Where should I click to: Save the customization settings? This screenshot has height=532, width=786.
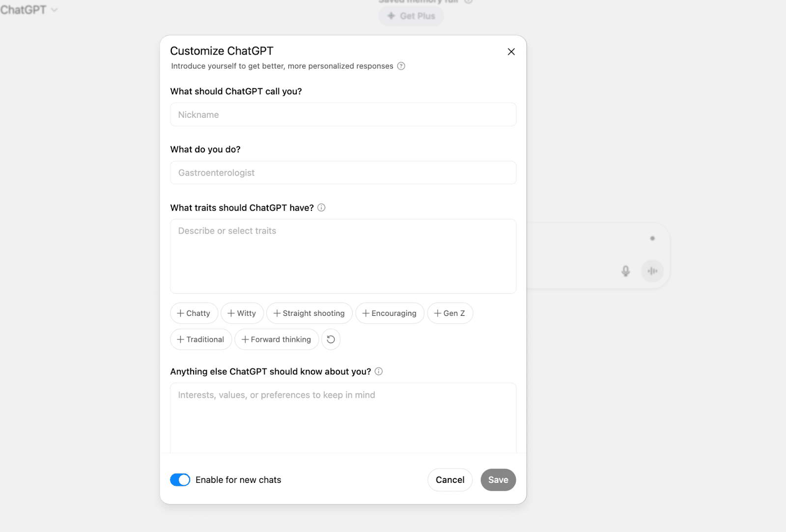(498, 480)
